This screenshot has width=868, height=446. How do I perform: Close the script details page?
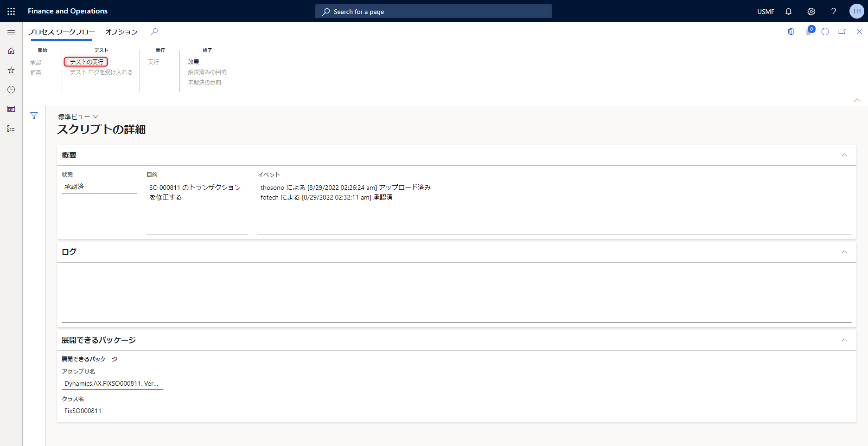pos(859,32)
